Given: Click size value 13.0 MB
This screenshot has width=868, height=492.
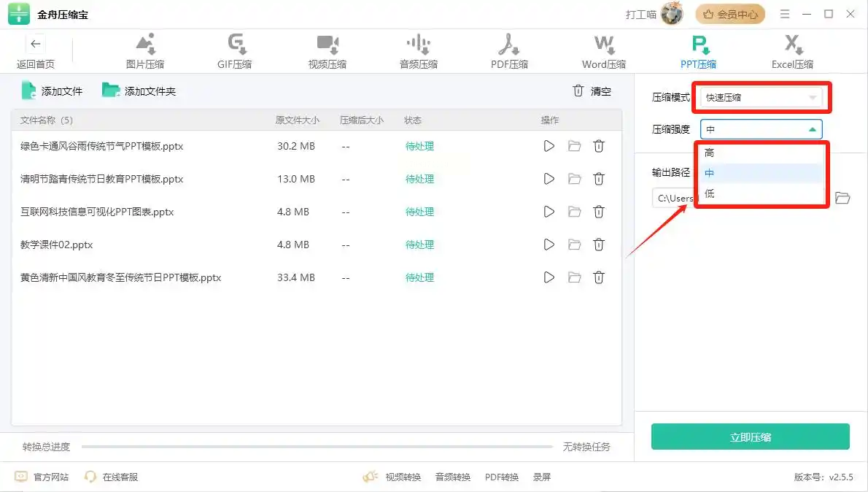Looking at the screenshot, I should 296,179.
